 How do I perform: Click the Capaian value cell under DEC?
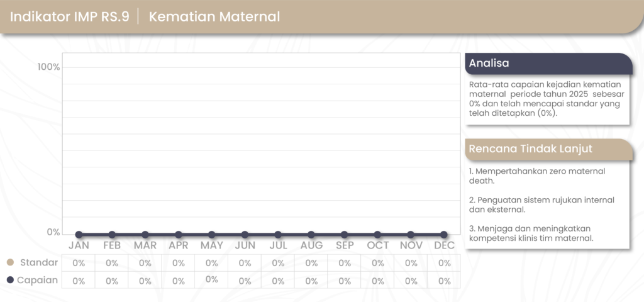pyautogui.click(x=444, y=281)
